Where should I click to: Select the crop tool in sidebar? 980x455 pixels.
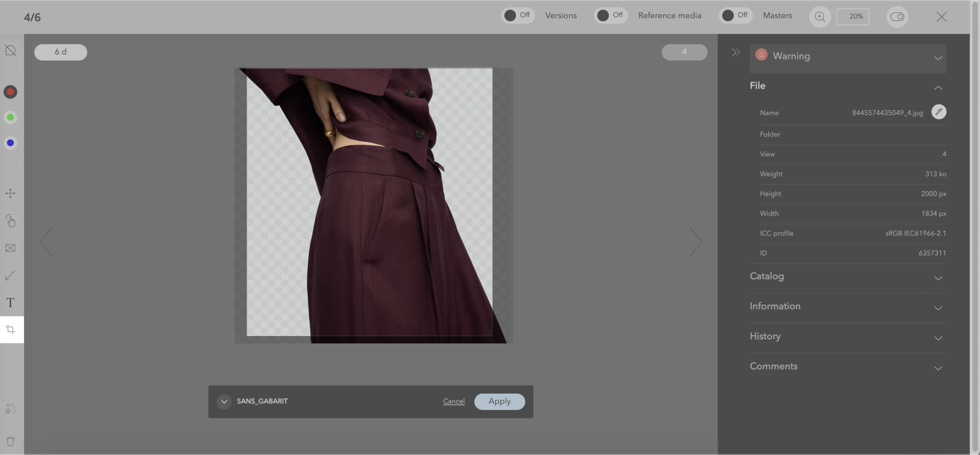[x=11, y=329]
